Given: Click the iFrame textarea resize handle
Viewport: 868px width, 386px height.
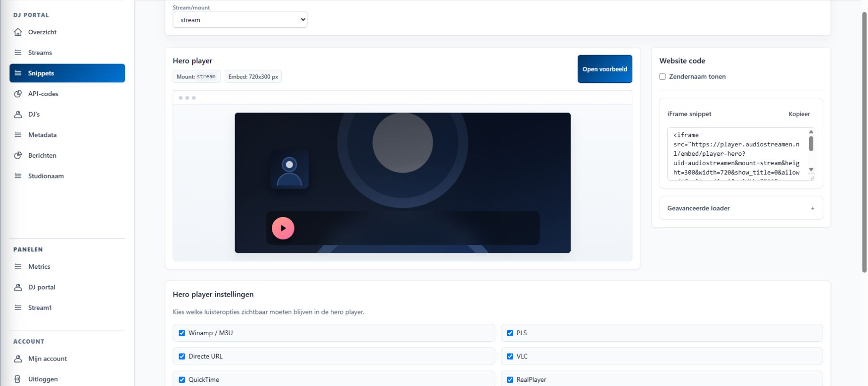Looking at the screenshot, I should [811, 177].
